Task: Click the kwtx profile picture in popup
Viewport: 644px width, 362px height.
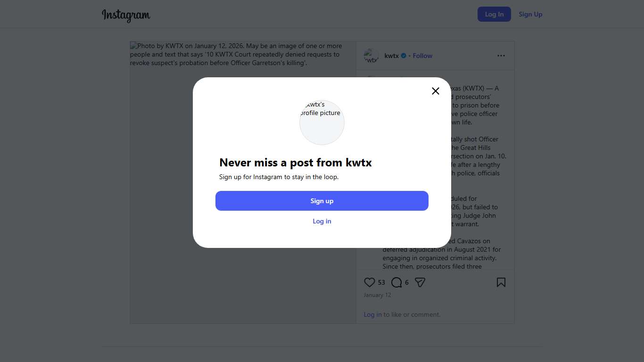Action: coord(322,123)
